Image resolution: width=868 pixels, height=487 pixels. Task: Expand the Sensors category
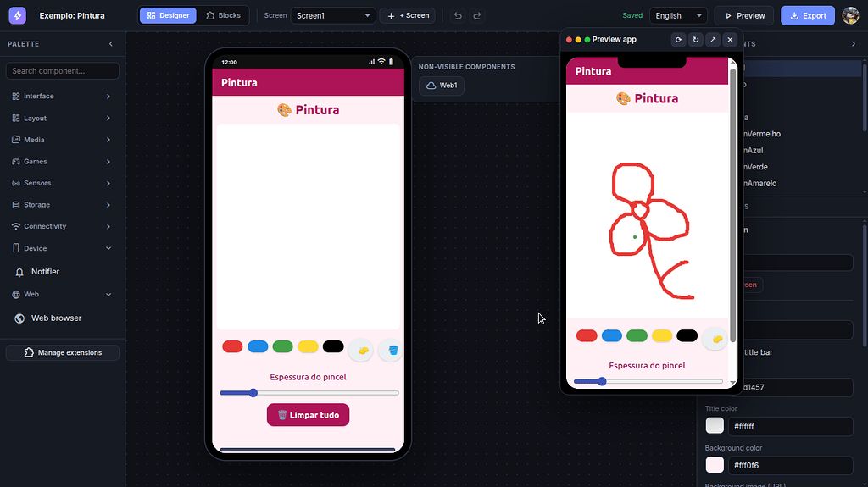[x=62, y=183]
